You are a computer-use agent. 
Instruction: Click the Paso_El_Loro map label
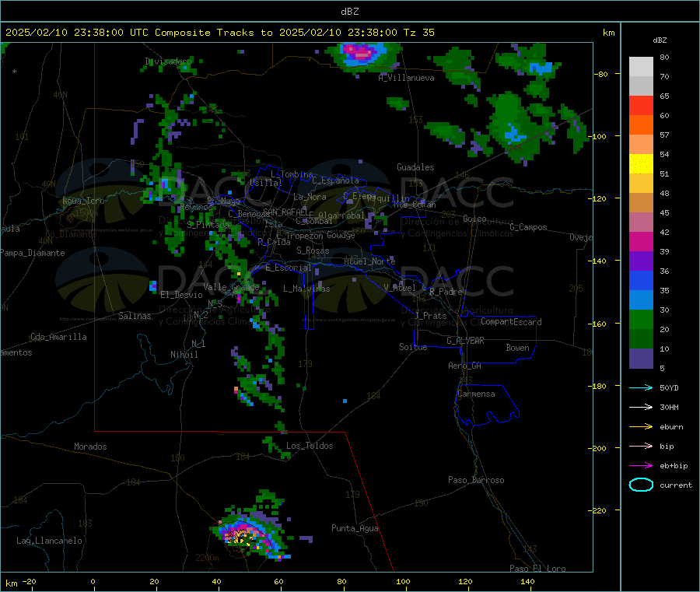point(537,569)
